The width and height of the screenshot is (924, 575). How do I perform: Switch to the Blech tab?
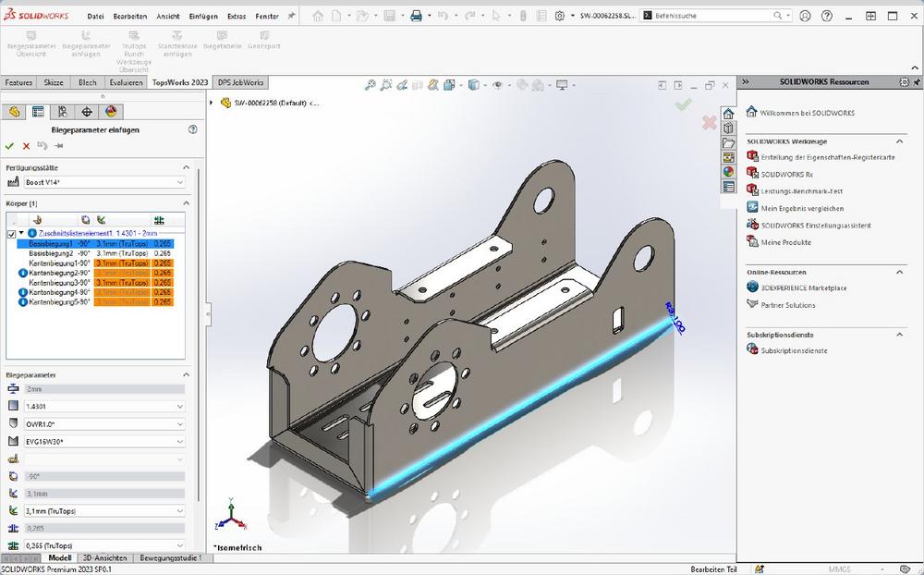(87, 82)
